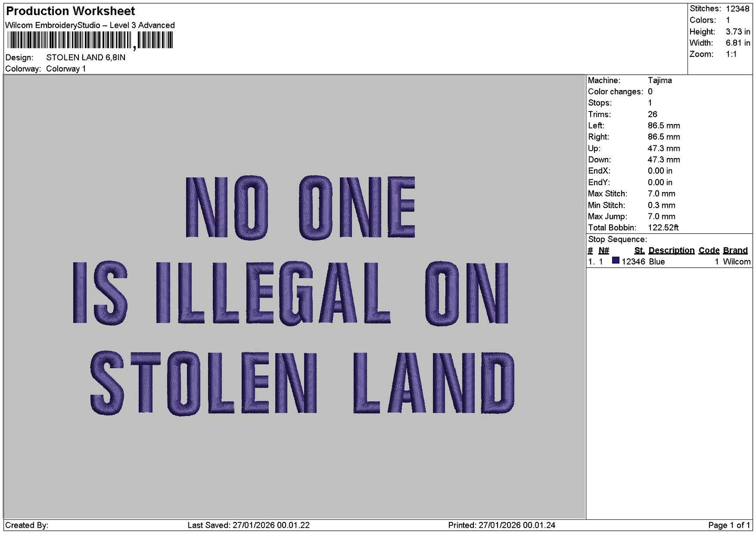Click the 86.5 mm value beside Left
The width and height of the screenshot is (756, 534).
click(x=664, y=126)
